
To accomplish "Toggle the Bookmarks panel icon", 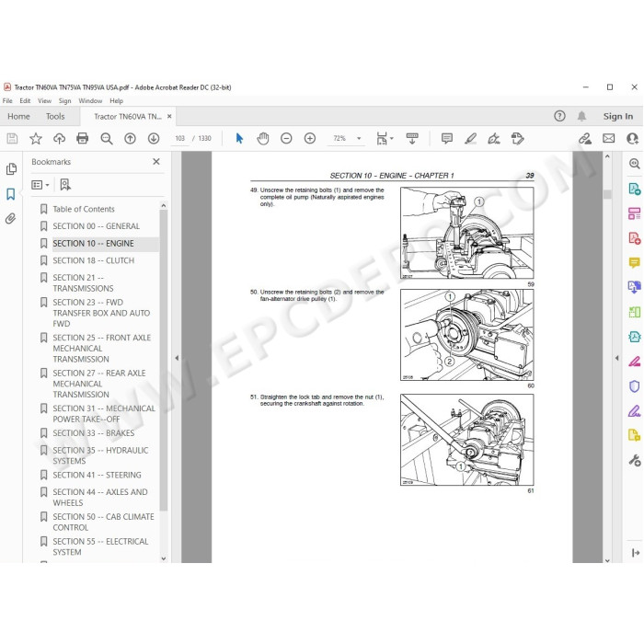I will 11,194.
